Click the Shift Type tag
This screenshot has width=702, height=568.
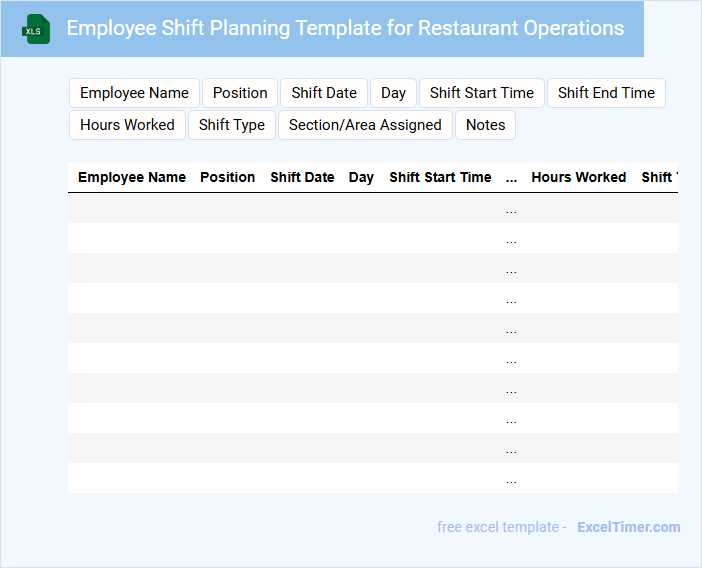pos(232,125)
